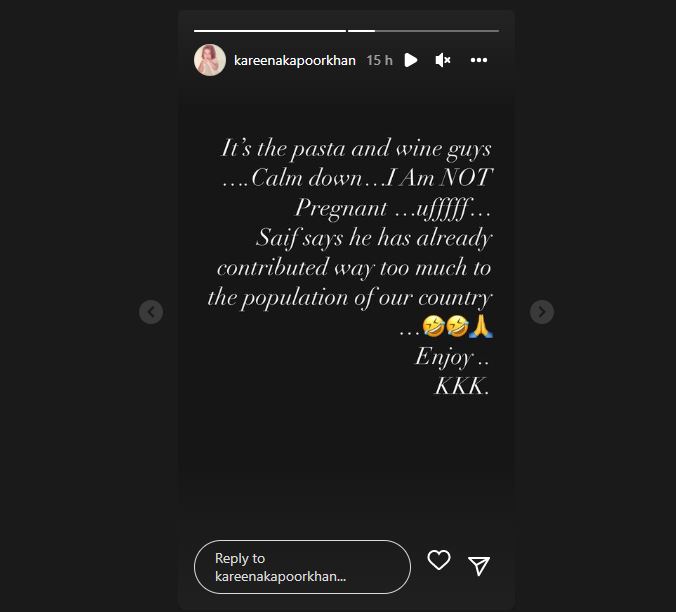Image resolution: width=676 pixels, height=612 pixels.
Task: Like the story with the heart icon
Action: [x=439, y=560]
